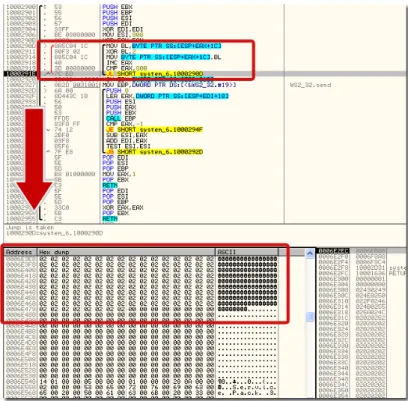Select the MOV ESI,800 instruction line
This screenshot has height=401, width=408.
click(x=123, y=35)
